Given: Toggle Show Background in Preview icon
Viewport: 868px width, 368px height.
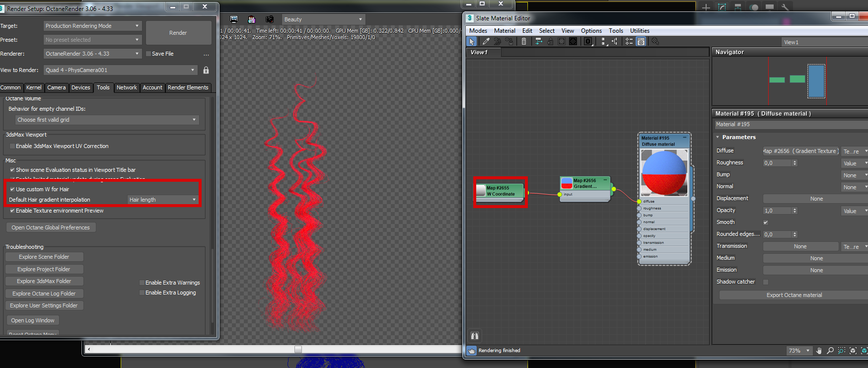Looking at the screenshot, I should [573, 42].
